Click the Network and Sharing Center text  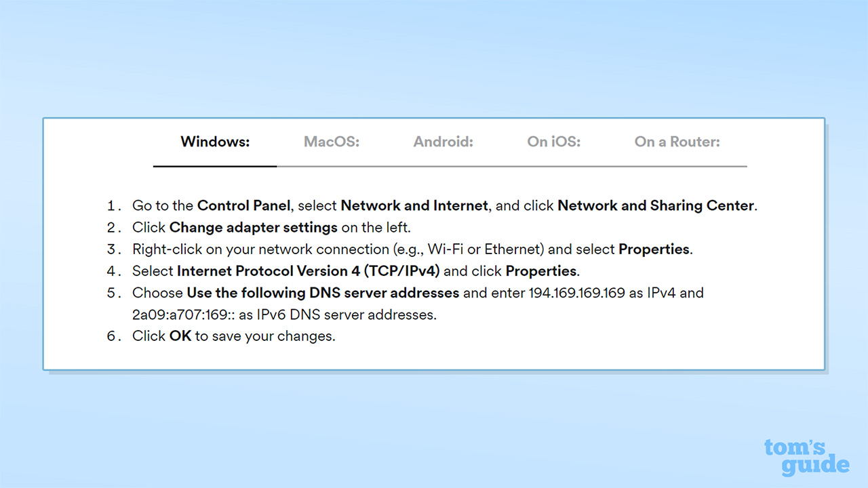coord(655,206)
